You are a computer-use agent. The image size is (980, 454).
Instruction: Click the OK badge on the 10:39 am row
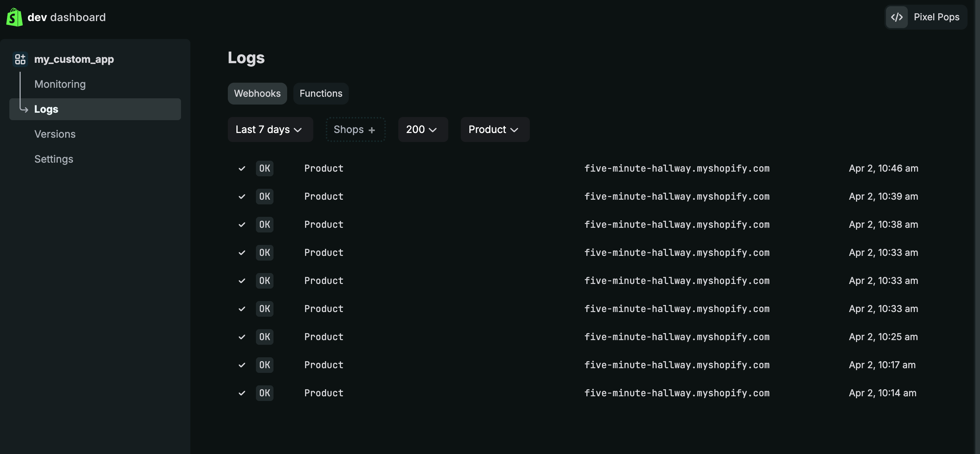265,197
